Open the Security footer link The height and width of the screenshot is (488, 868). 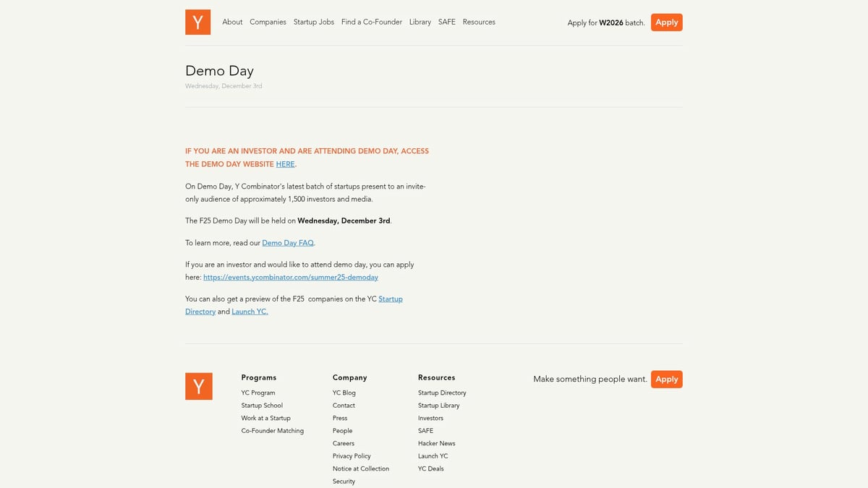[x=344, y=481]
